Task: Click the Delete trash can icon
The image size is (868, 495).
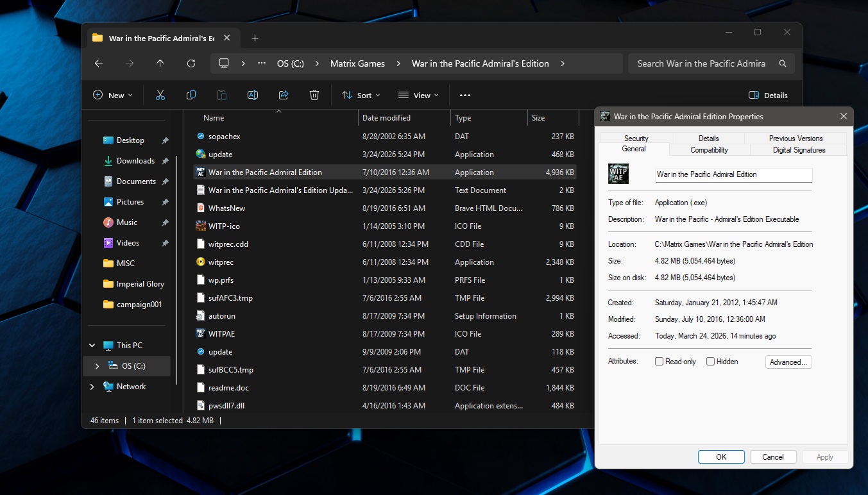Action: point(314,95)
